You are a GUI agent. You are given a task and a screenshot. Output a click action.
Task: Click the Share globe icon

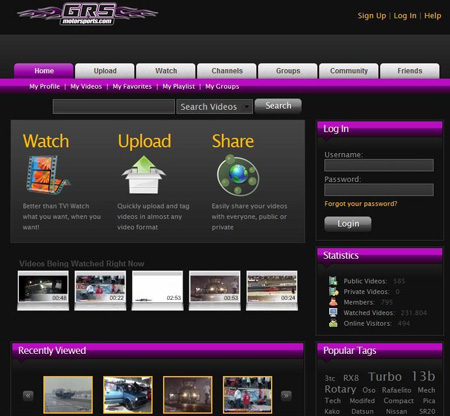238,175
